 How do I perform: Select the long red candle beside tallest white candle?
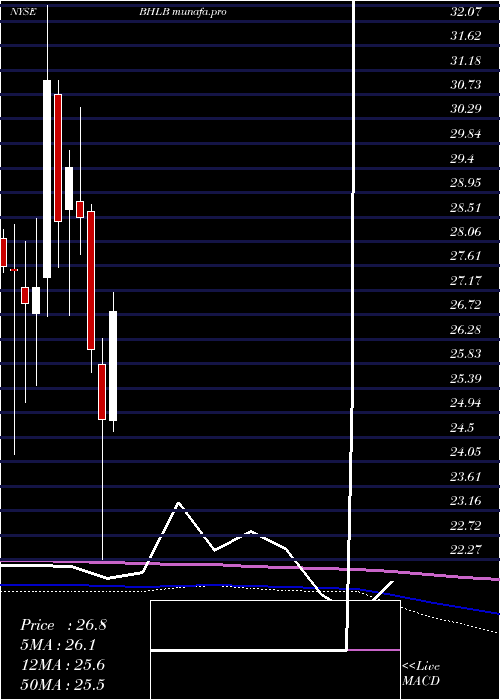tap(58, 158)
